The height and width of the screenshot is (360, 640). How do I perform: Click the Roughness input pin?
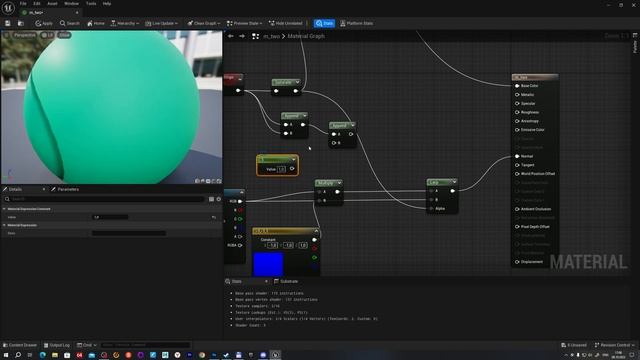point(517,112)
